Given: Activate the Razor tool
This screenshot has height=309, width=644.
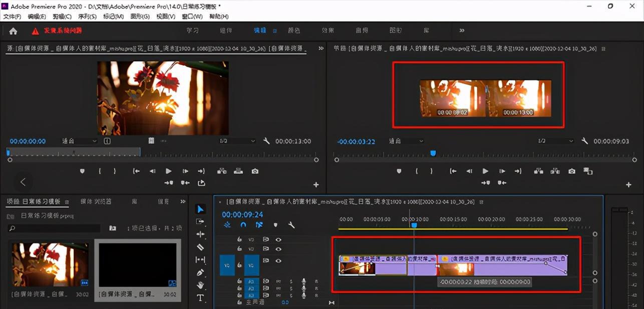Looking at the screenshot, I should coord(200,247).
